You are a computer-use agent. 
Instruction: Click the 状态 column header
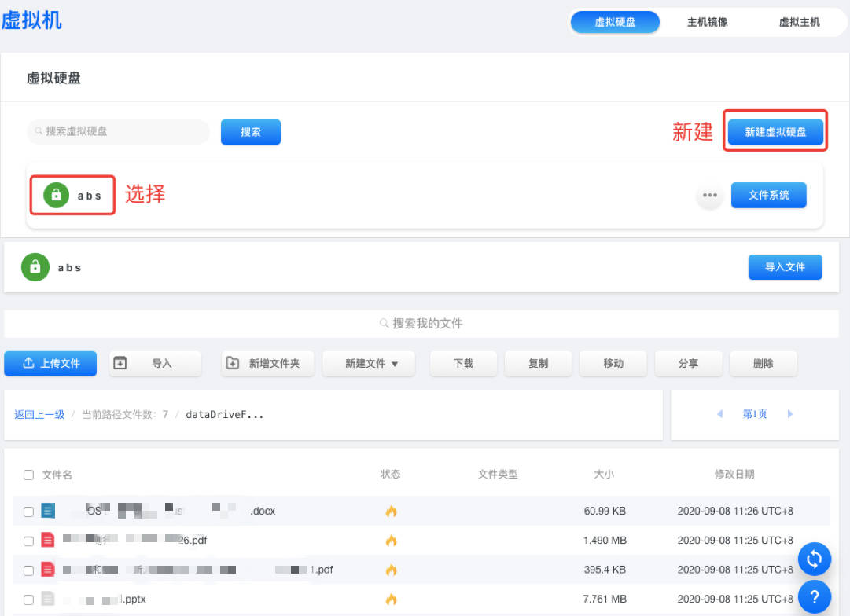[390, 475]
